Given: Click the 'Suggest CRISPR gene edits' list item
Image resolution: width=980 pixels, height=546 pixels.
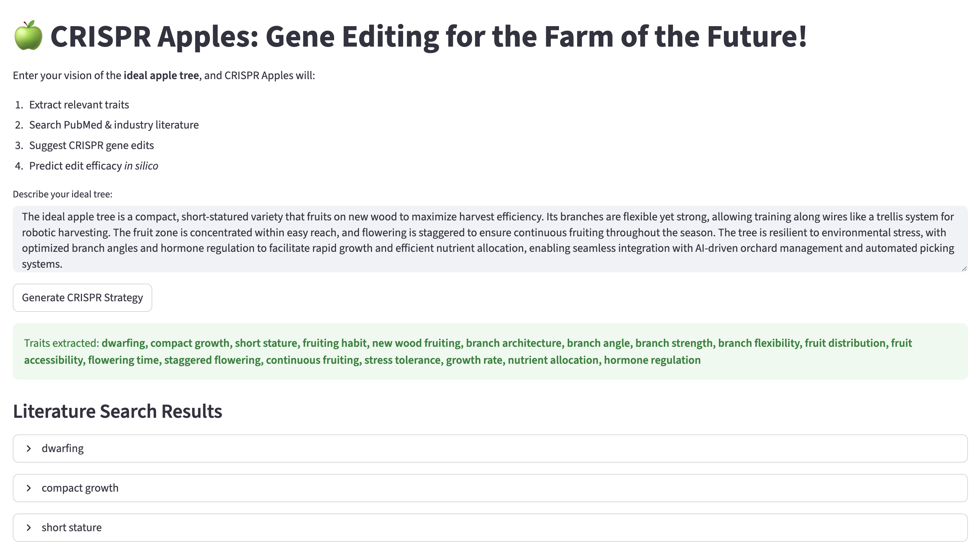Looking at the screenshot, I should pyautogui.click(x=91, y=146).
